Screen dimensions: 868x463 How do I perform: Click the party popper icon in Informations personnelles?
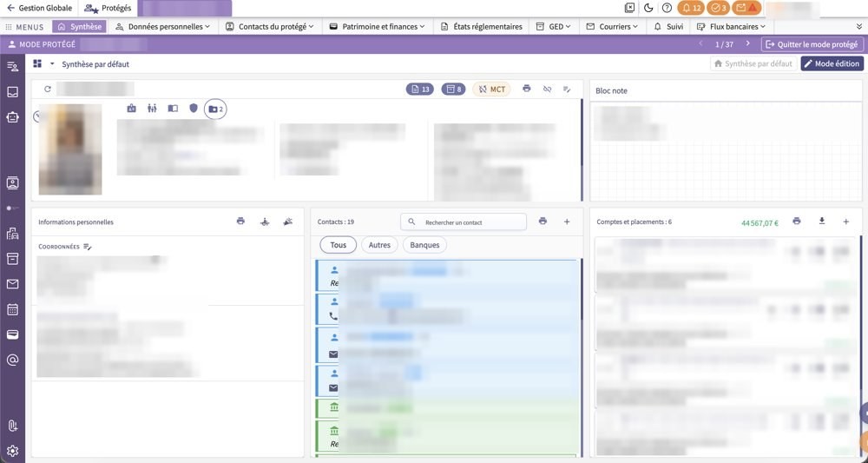[288, 222]
